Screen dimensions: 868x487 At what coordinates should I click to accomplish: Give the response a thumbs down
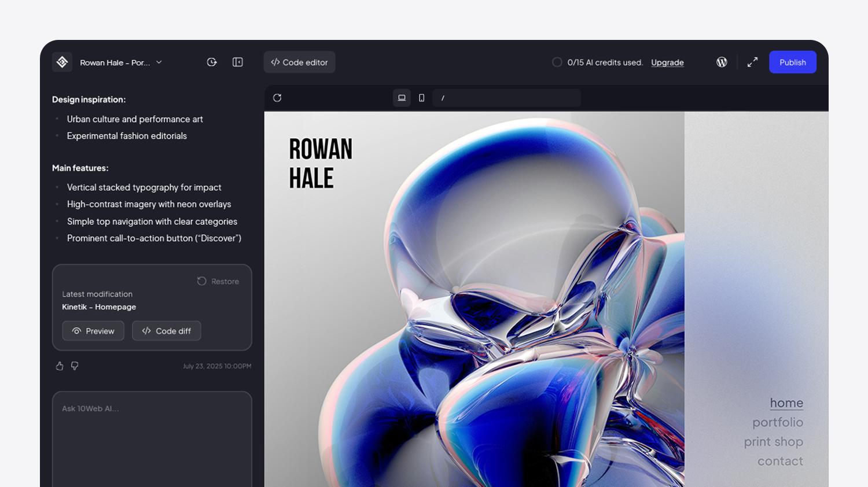[75, 366]
